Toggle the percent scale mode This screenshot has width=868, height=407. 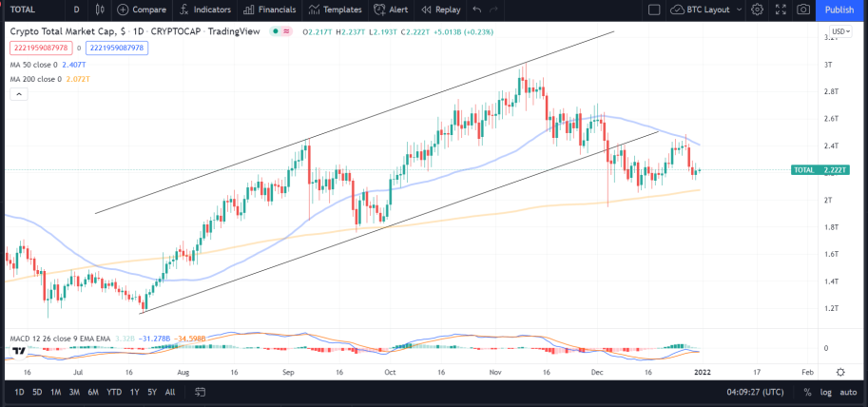pyautogui.click(x=808, y=392)
